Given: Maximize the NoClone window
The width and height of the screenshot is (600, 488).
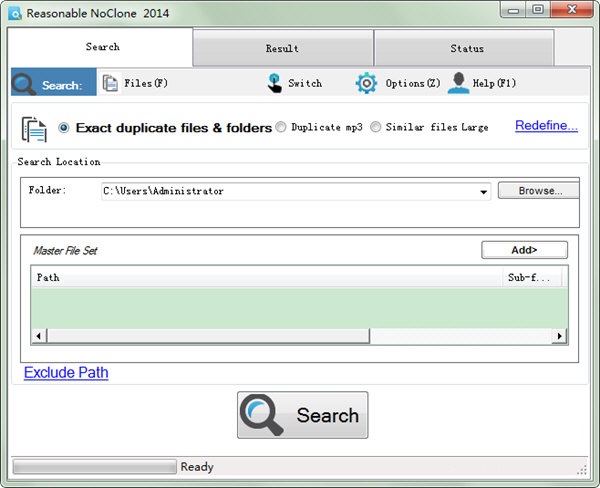Looking at the screenshot, I should [x=538, y=10].
